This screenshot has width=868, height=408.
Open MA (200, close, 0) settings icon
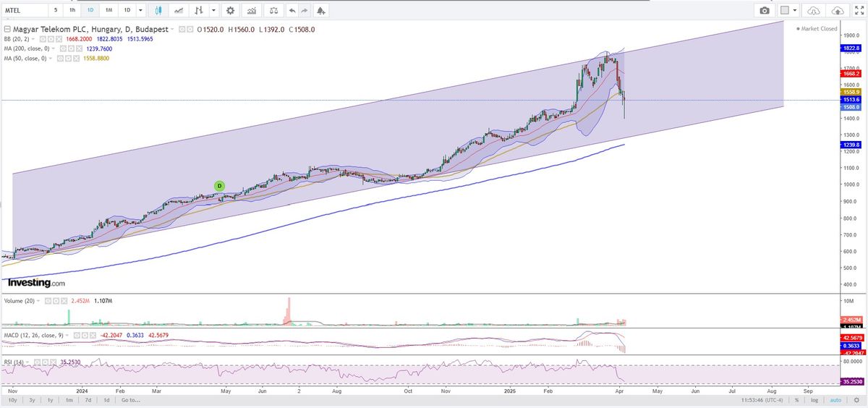(72, 48)
